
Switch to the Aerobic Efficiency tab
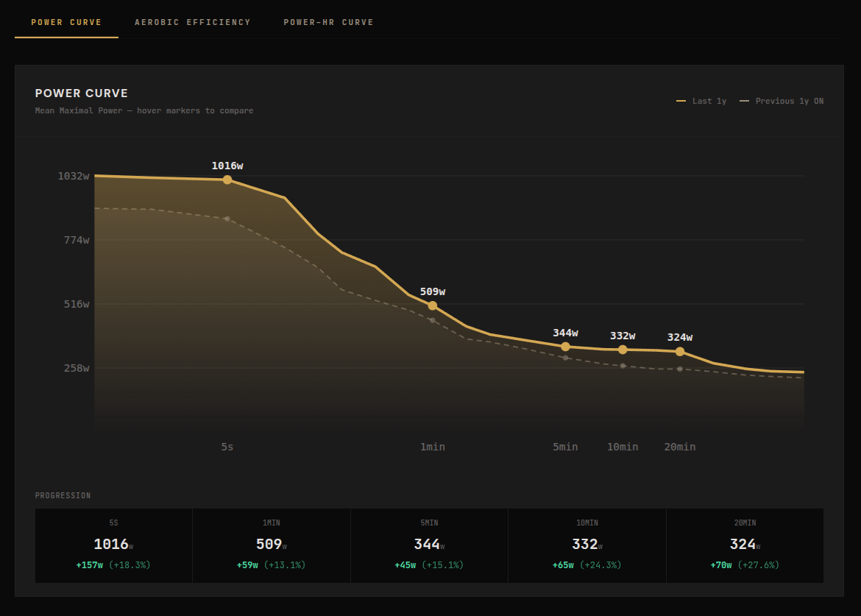pos(192,22)
